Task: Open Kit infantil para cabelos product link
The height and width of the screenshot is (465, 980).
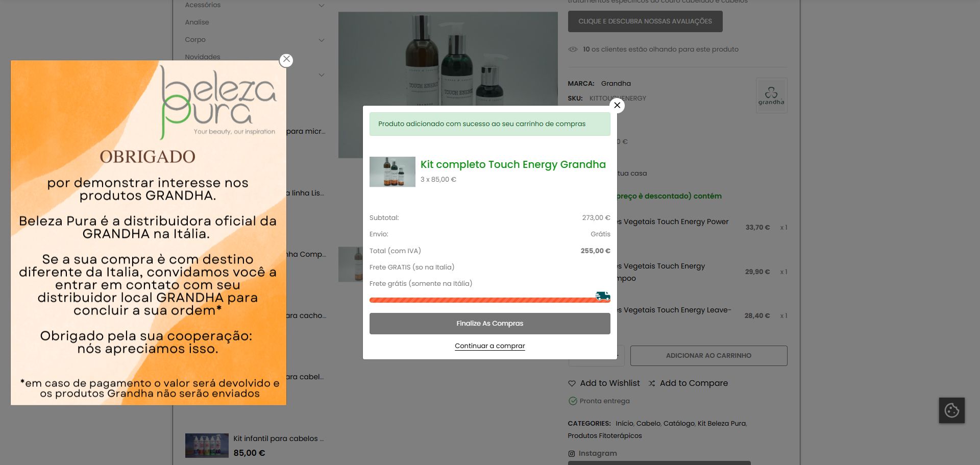Action: tap(278, 438)
